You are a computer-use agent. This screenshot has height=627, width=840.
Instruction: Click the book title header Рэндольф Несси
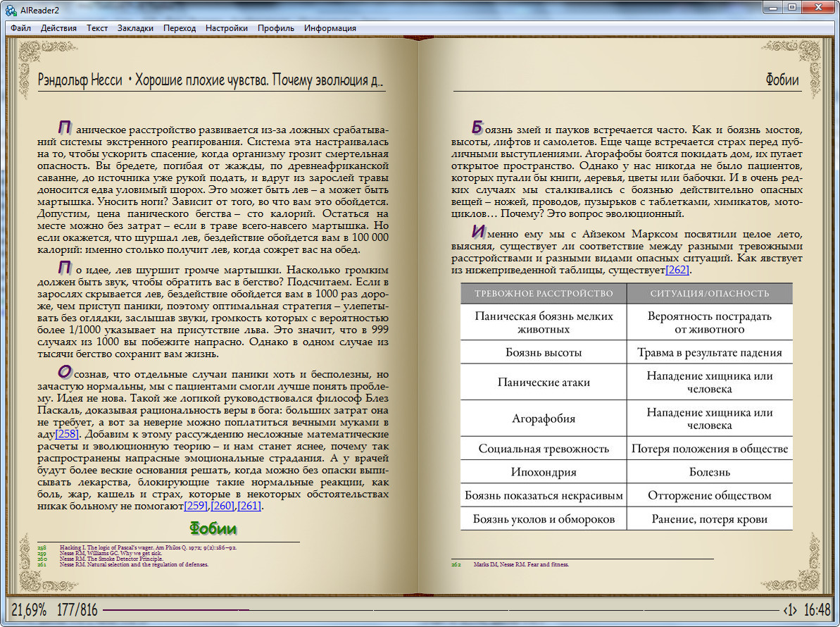pyautogui.click(x=211, y=80)
